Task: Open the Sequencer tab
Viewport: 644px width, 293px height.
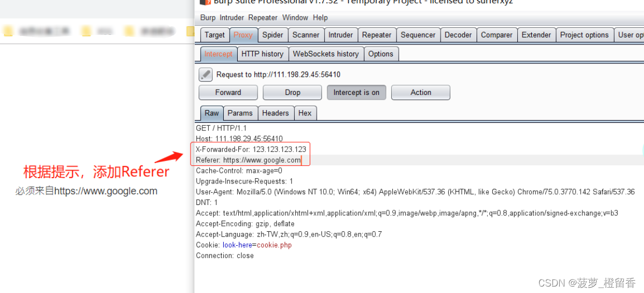Action: point(418,35)
